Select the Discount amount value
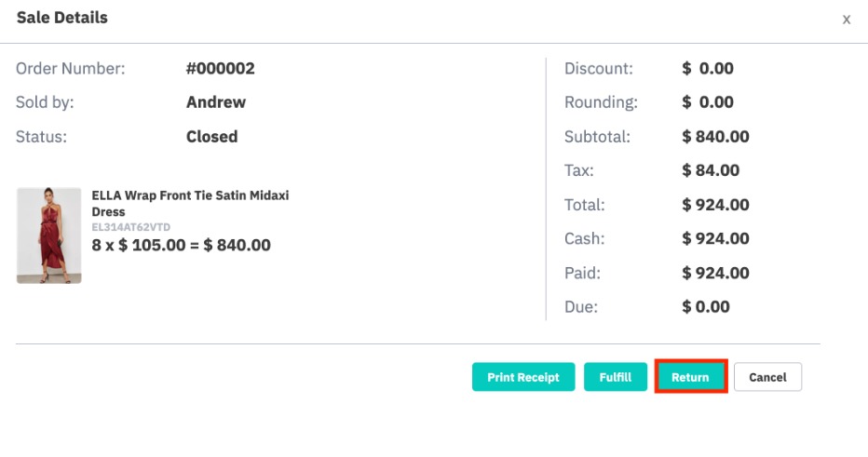The width and height of the screenshot is (868, 457). click(x=708, y=68)
